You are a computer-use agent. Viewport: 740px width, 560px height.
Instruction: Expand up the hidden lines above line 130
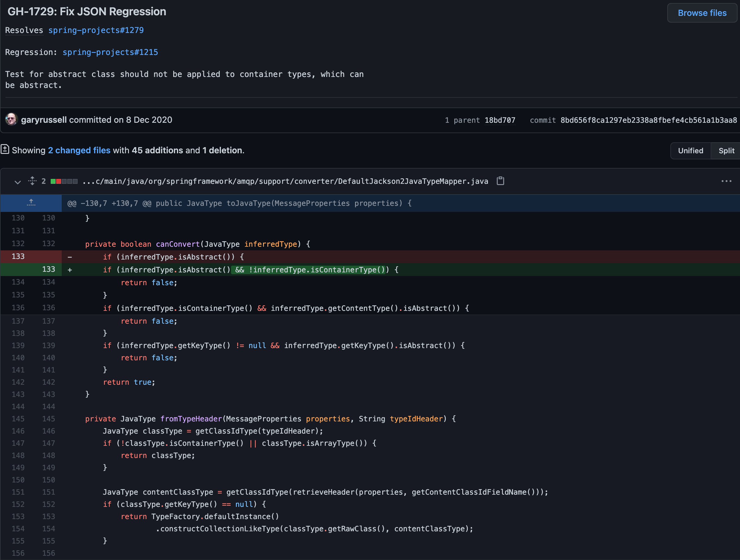click(31, 203)
